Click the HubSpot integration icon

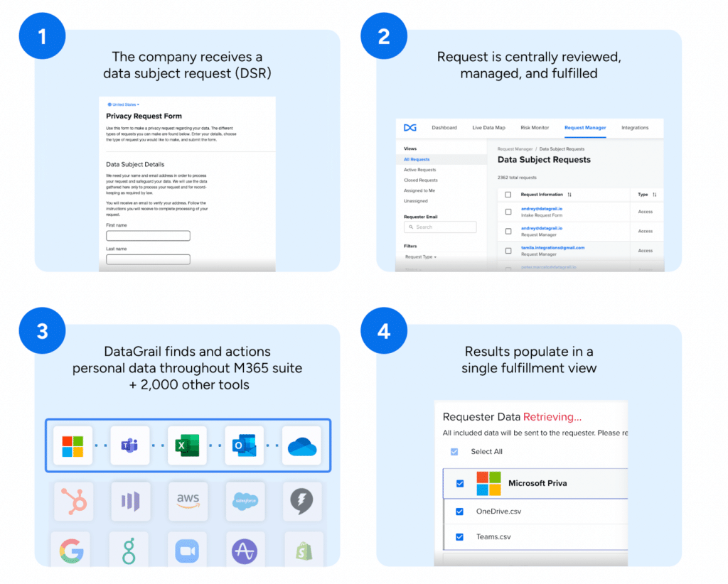[73, 501]
